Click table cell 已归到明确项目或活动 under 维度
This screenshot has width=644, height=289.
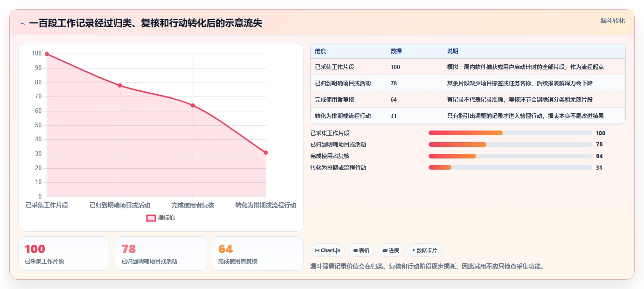click(x=343, y=83)
